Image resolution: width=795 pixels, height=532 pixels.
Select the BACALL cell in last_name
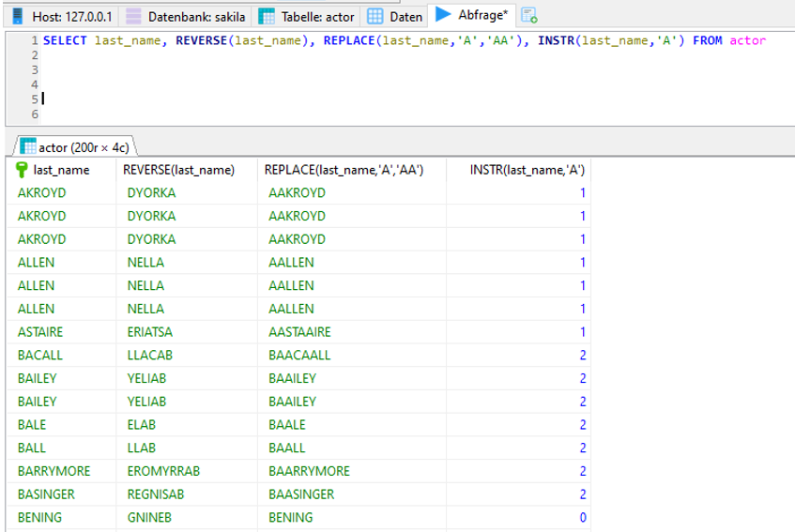39,355
